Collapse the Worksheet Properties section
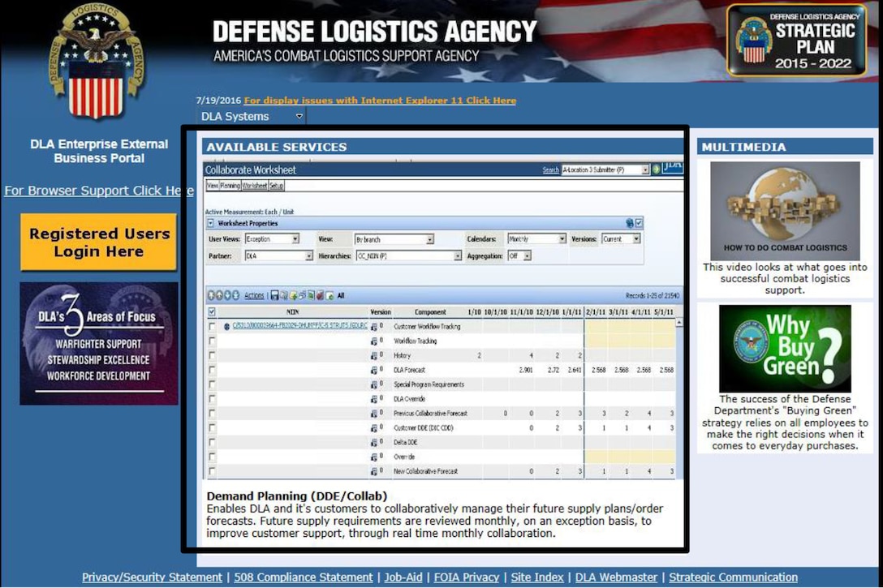 pyautogui.click(x=211, y=223)
